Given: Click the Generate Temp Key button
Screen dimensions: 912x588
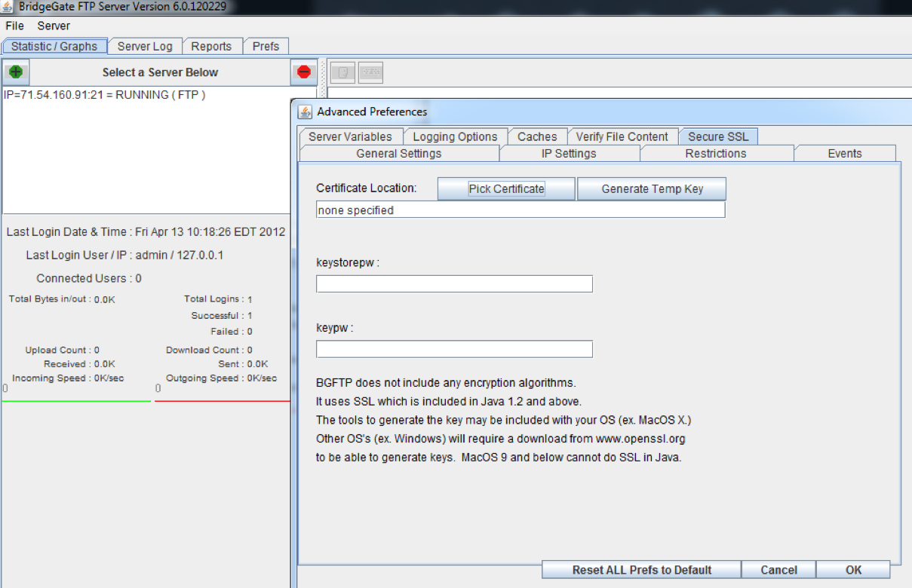Looking at the screenshot, I should (x=652, y=188).
